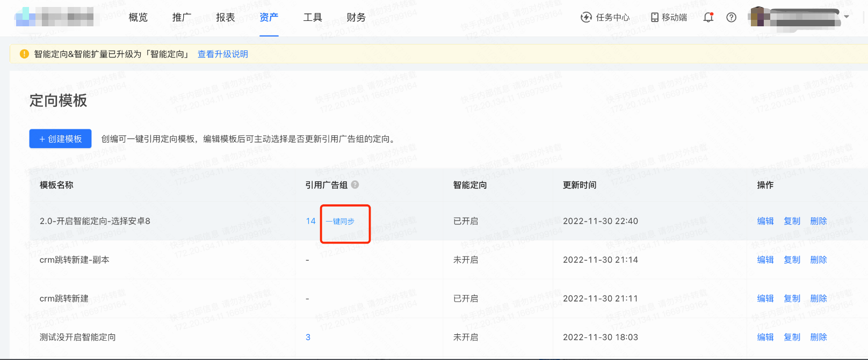Expand the account dropdown arrow
Screen dimensions: 868x360
pos(847,17)
